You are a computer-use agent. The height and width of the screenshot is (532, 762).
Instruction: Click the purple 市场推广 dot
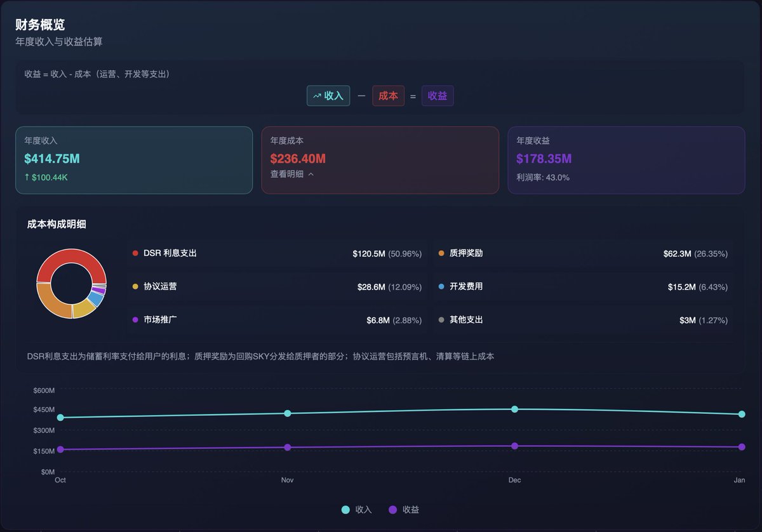pyautogui.click(x=135, y=320)
